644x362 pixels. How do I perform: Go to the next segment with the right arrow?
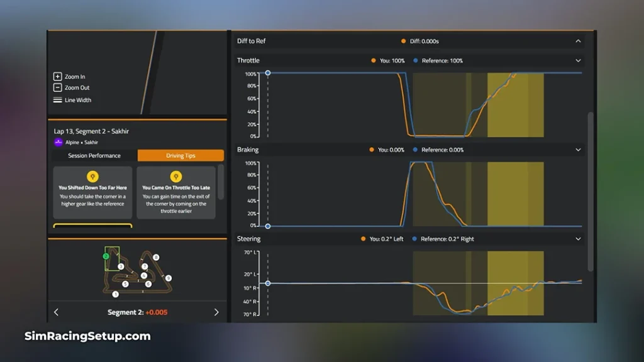pos(217,312)
